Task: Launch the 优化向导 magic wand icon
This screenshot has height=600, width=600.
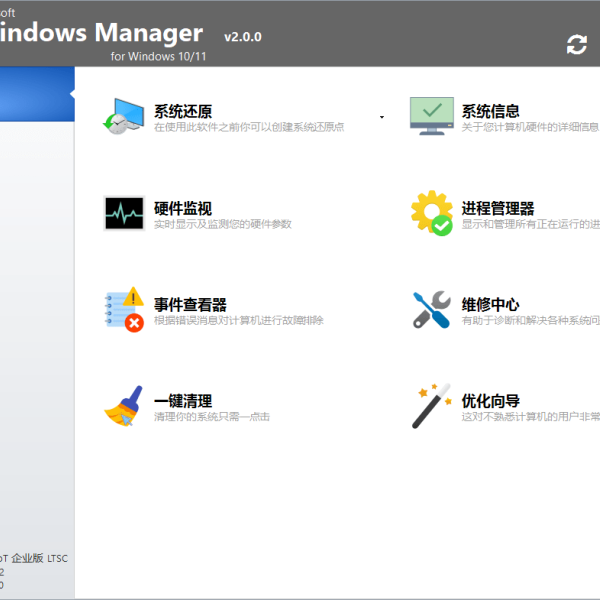Action: tap(432, 406)
